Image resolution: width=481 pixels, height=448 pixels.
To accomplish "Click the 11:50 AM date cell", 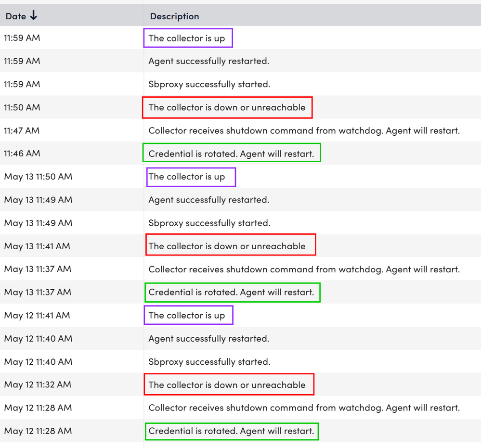I will [22, 107].
